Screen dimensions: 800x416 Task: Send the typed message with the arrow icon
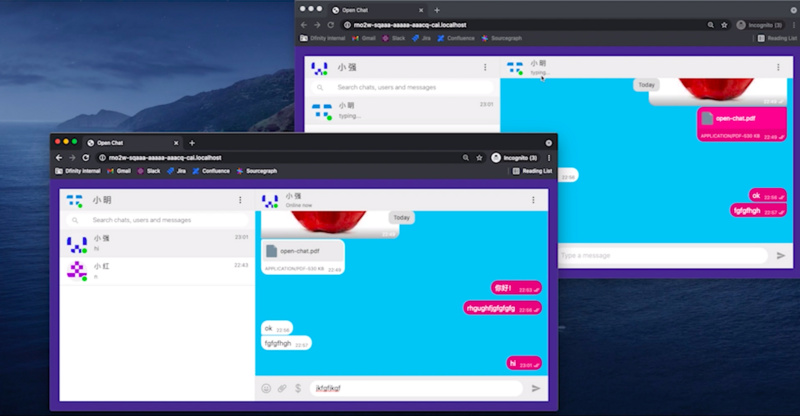coord(536,388)
